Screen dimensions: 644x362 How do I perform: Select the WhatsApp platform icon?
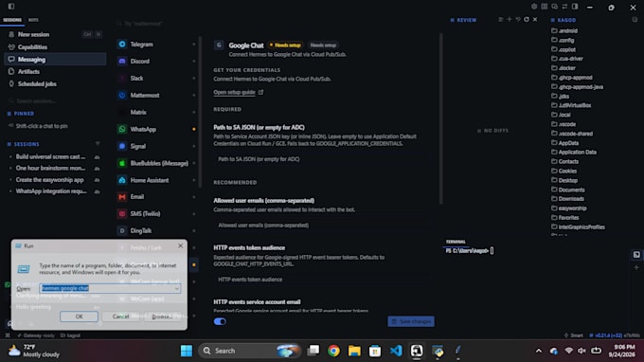point(122,129)
